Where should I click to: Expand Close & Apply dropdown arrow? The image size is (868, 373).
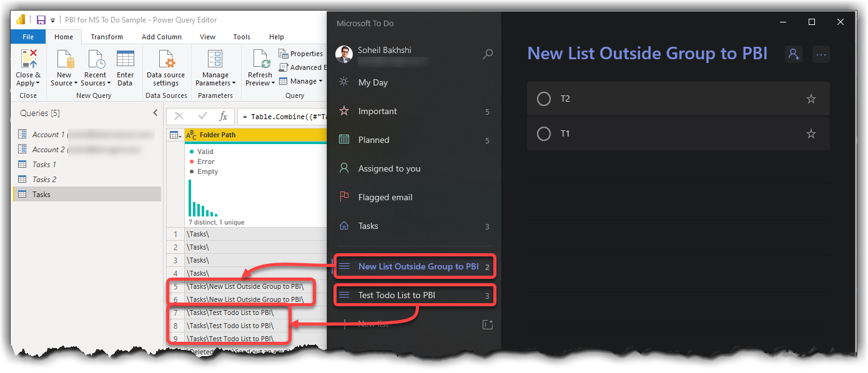(37, 84)
